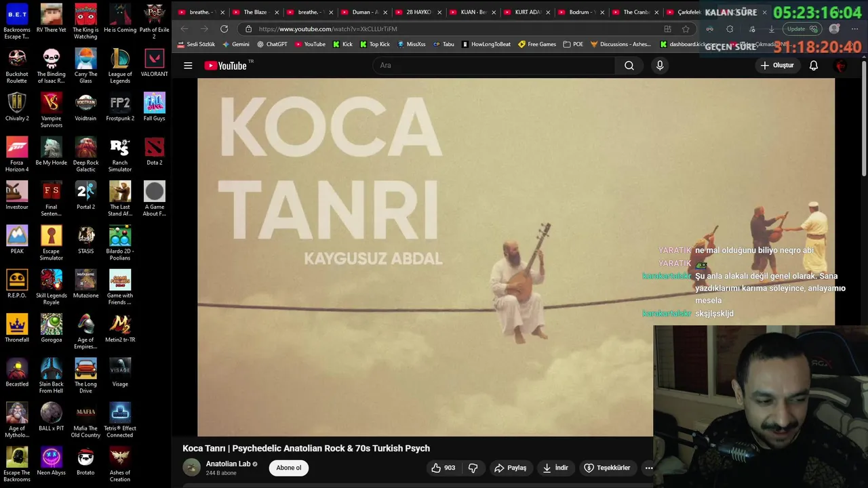
Task: Bookmark this page with star icon
Action: tap(686, 29)
